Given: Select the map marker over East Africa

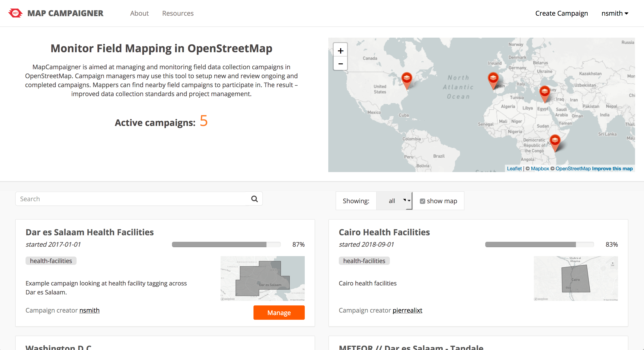Looking at the screenshot, I should pos(555,143).
